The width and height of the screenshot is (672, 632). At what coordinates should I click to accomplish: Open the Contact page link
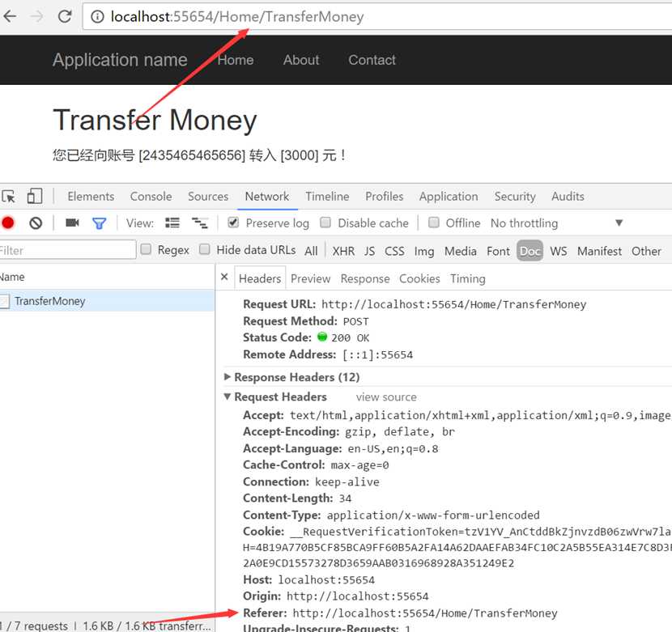click(x=372, y=60)
